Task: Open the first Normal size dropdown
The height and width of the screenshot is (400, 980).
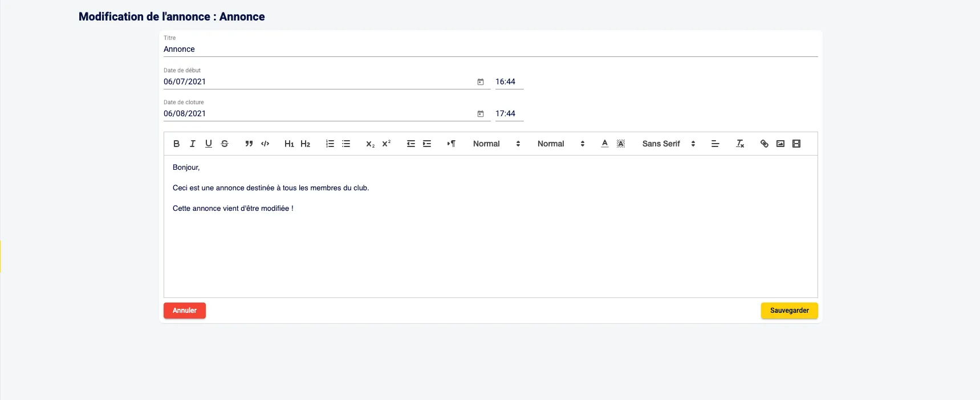Action: (496, 144)
